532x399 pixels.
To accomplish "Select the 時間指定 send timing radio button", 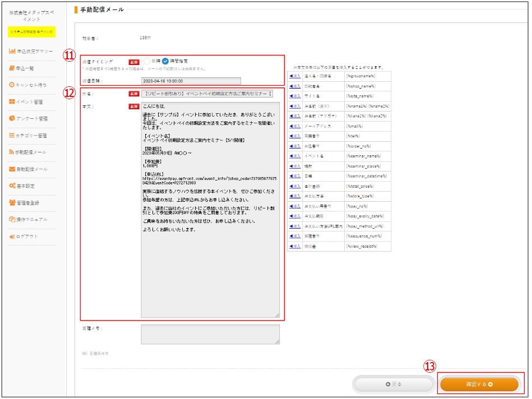I will (x=166, y=62).
